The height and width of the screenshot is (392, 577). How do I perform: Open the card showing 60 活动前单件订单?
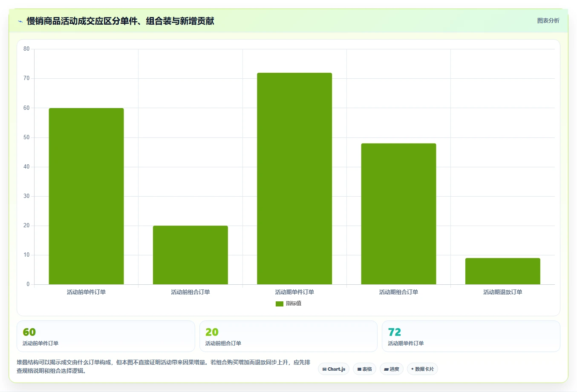coord(106,336)
